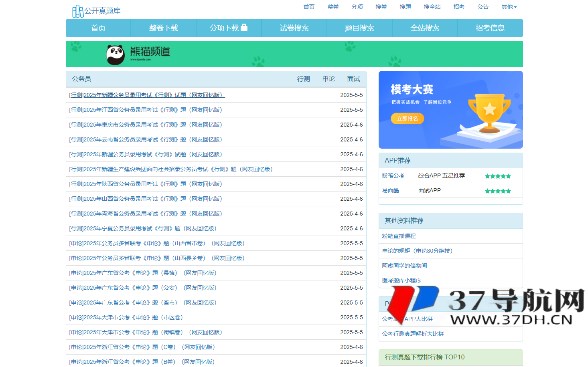Select the 申论 filter in 公务员 header

click(x=328, y=79)
